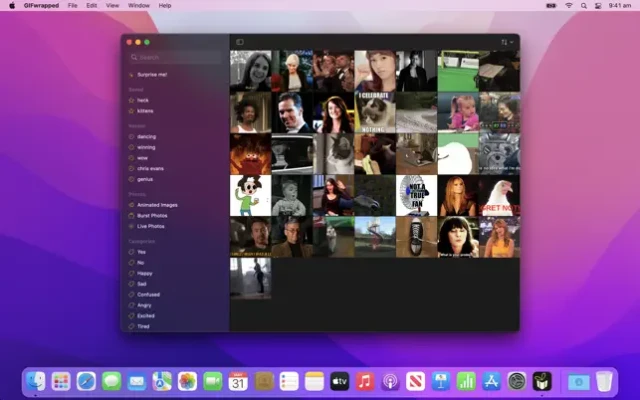The width and height of the screenshot is (640, 400).
Task: Choose the Confused category
Action: point(148,294)
